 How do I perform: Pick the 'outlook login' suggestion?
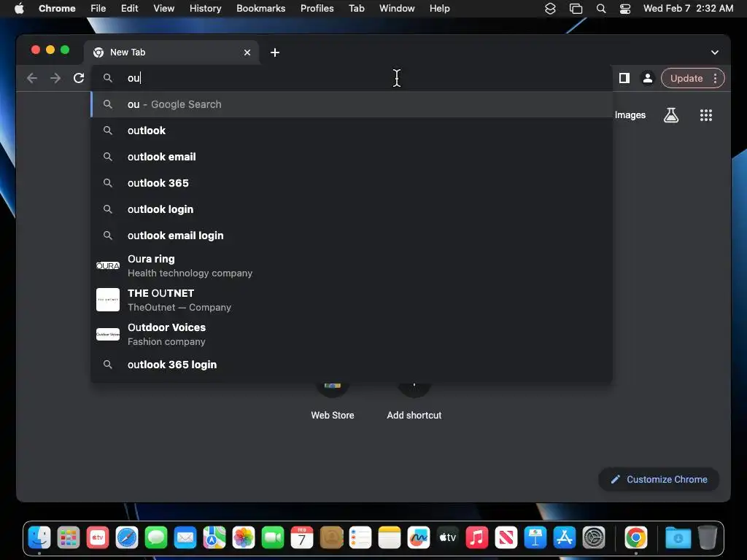pyautogui.click(x=352, y=209)
